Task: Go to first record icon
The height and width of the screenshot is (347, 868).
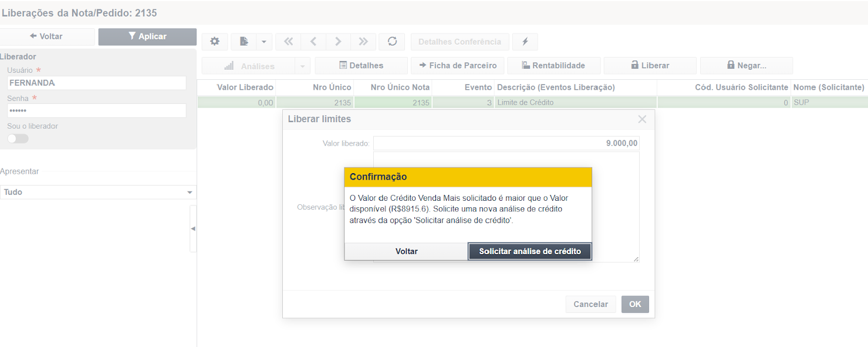Action: pos(288,42)
